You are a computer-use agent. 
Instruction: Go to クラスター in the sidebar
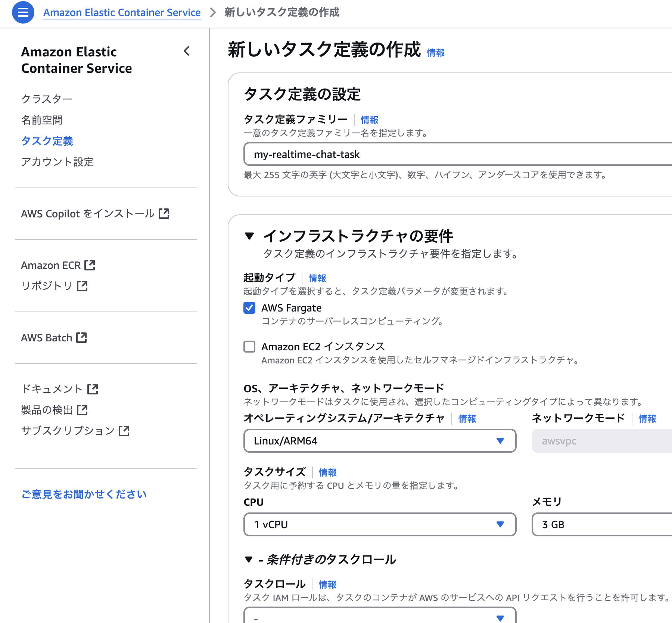click(47, 99)
